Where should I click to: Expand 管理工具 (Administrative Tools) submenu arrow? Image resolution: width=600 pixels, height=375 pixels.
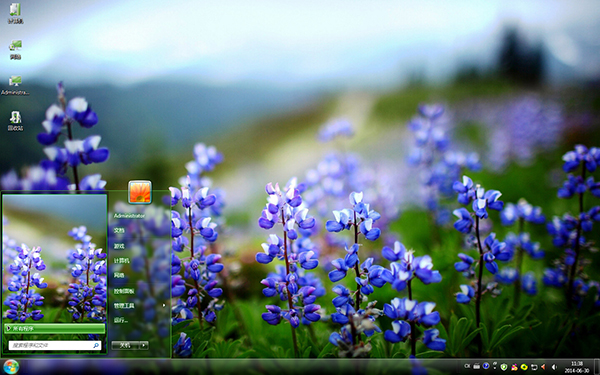(164, 305)
